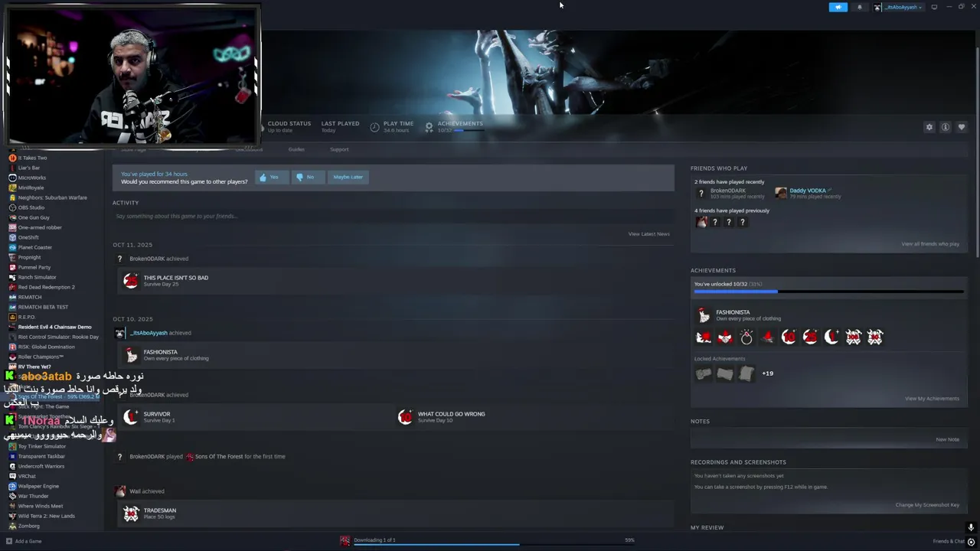Click THIS PLACE ISN'T SO BAD achievement icon
This screenshot has height=551, width=980.
point(131,281)
